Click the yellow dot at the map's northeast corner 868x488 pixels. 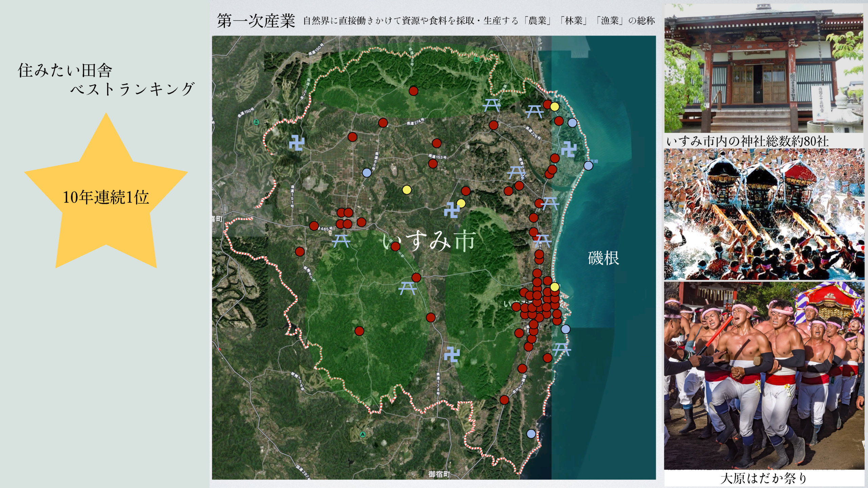click(554, 107)
